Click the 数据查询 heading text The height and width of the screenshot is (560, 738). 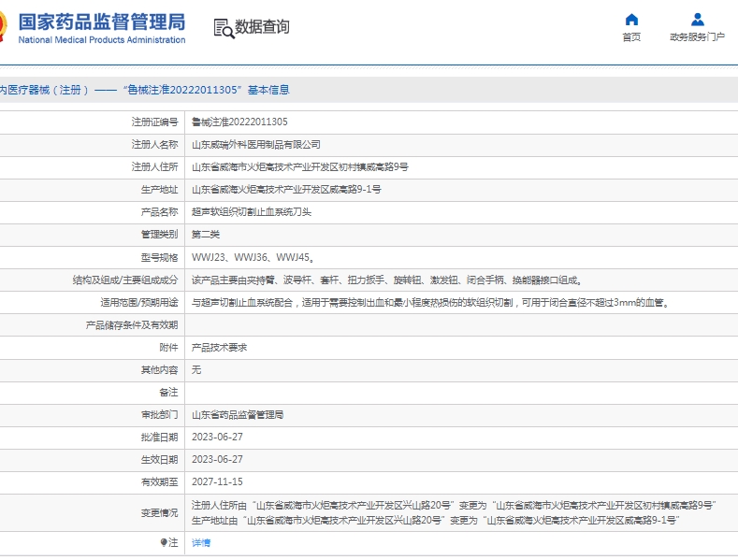click(x=262, y=27)
